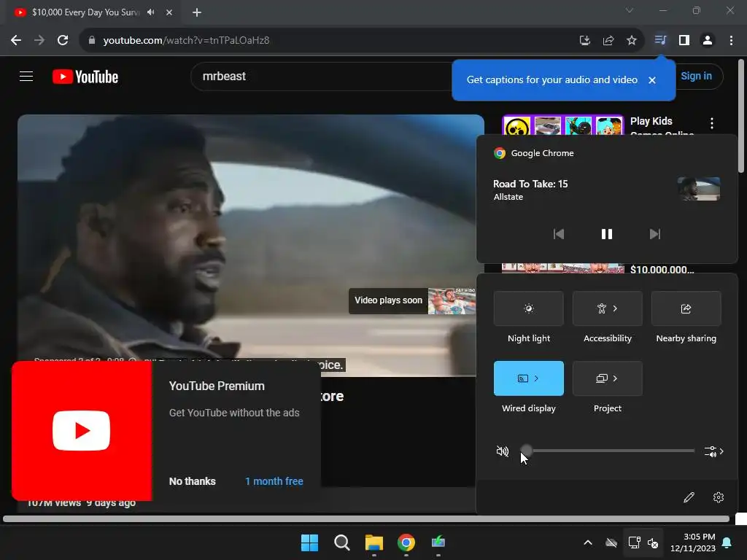Pause the Road To Take media
This screenshot has width=747, height=560.
(606, 234)
